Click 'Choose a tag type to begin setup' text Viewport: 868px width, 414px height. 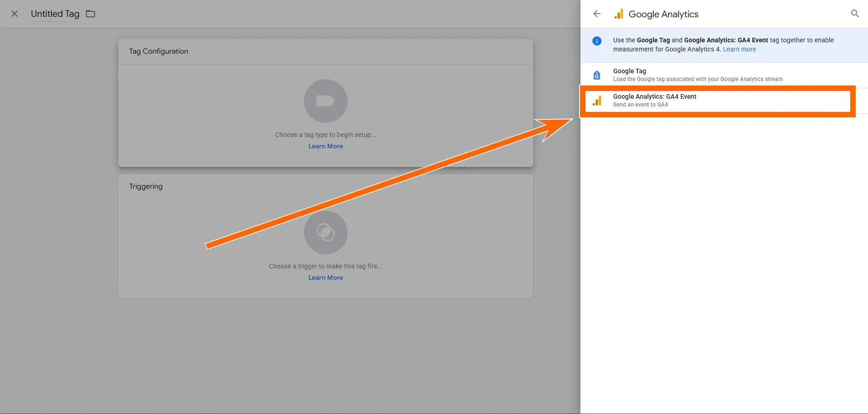[325, 135]
